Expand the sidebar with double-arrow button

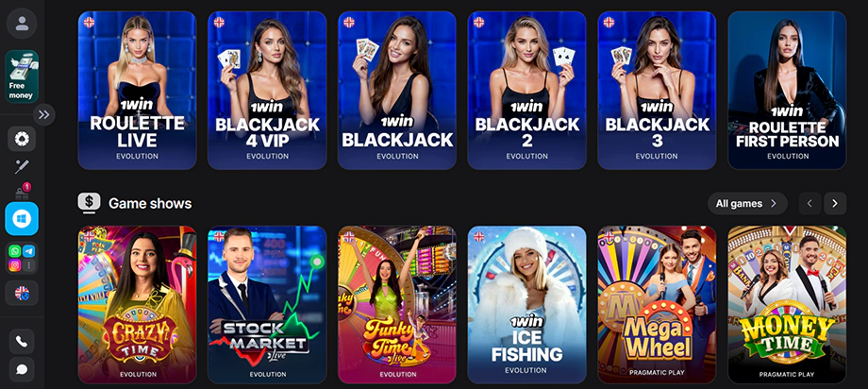[x=43, y=114]
